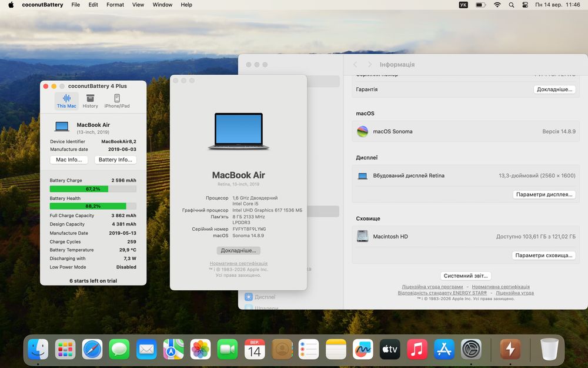The width and height of the screenshot is (588, 368).
Task: Open App Store from the Dock
Action: (445, 349)
